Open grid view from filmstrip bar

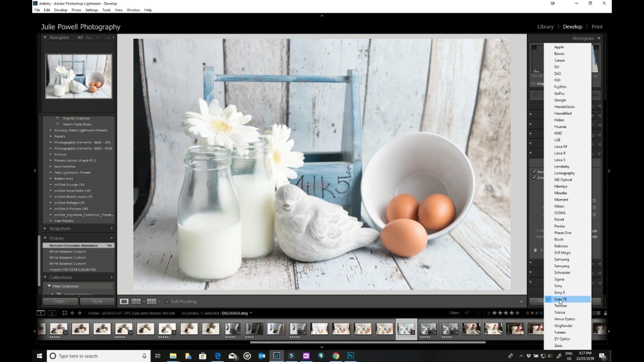pos(64,313)
